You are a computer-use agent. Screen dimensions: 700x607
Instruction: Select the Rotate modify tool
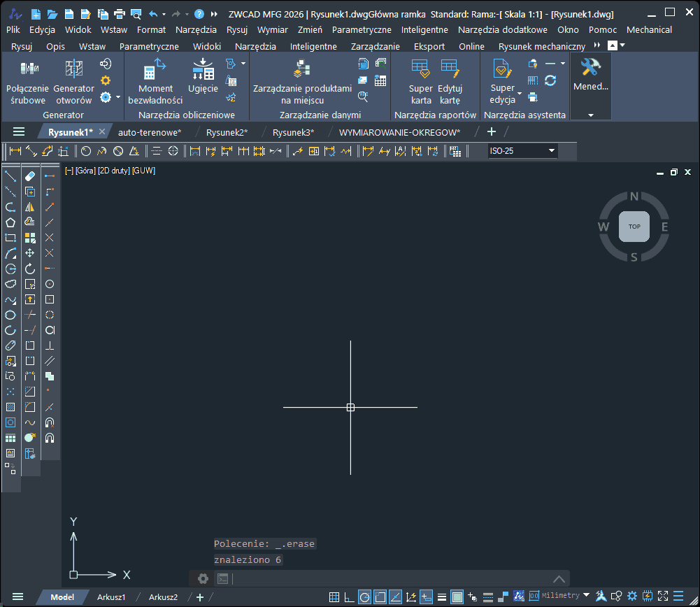[30, 269]
